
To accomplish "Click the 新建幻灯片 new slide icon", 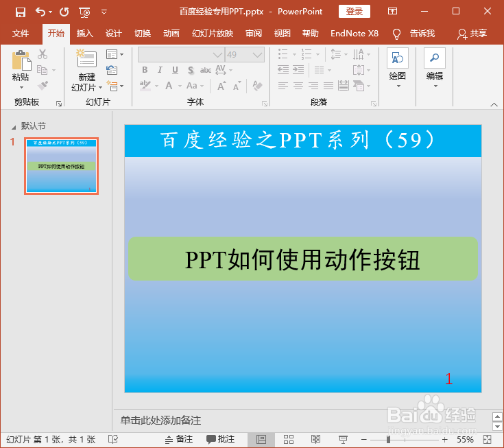I will (86, 58).
